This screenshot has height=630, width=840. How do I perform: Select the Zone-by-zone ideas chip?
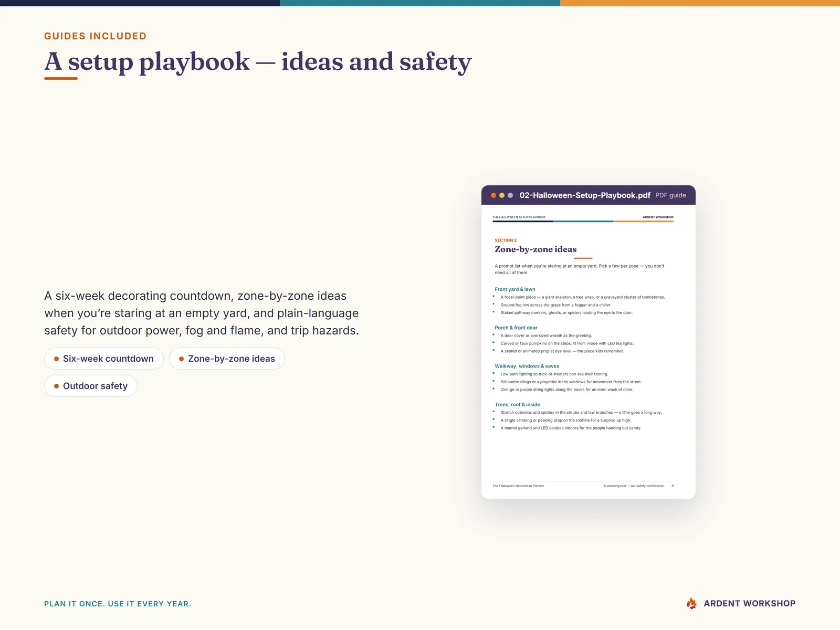click(x=227, y=359)
